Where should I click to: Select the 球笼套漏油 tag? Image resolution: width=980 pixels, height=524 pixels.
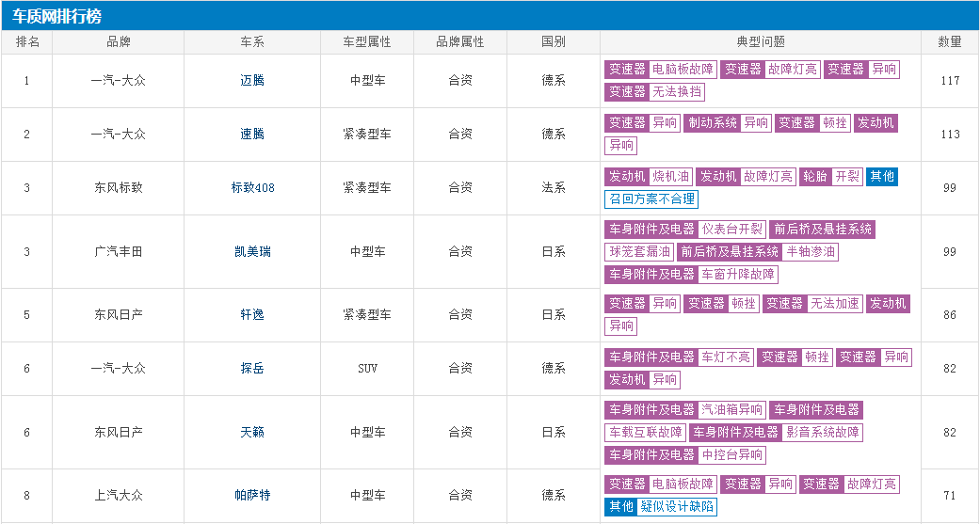(x=639, y=252)
